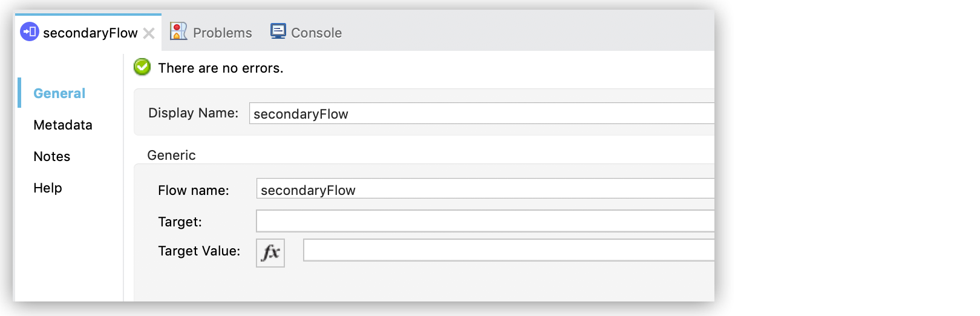Click the Flow Reference icon on secondaryFlow tab
Image resolution: width=980 pixels, height=316 pixels.
pyautogui.click(x=30, y=32)
